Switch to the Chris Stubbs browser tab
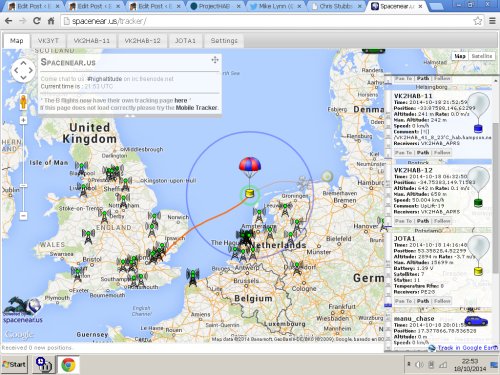 tap(336, 6)
